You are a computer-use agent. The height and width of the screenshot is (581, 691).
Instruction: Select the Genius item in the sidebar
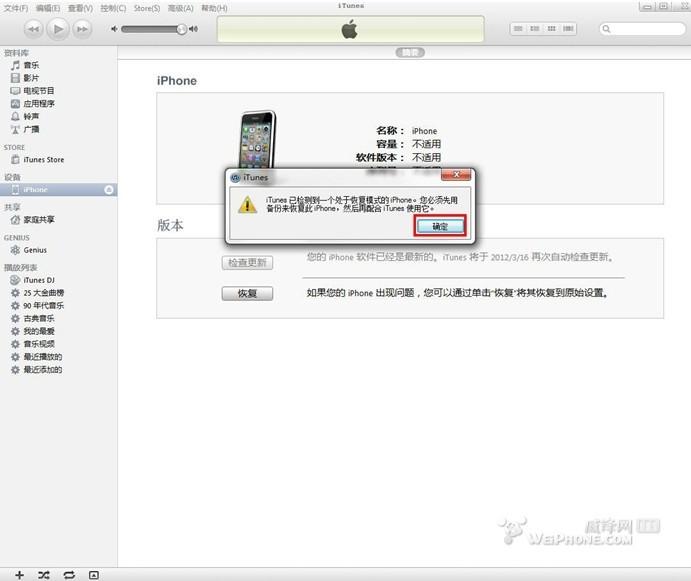(x=35, y=250)
